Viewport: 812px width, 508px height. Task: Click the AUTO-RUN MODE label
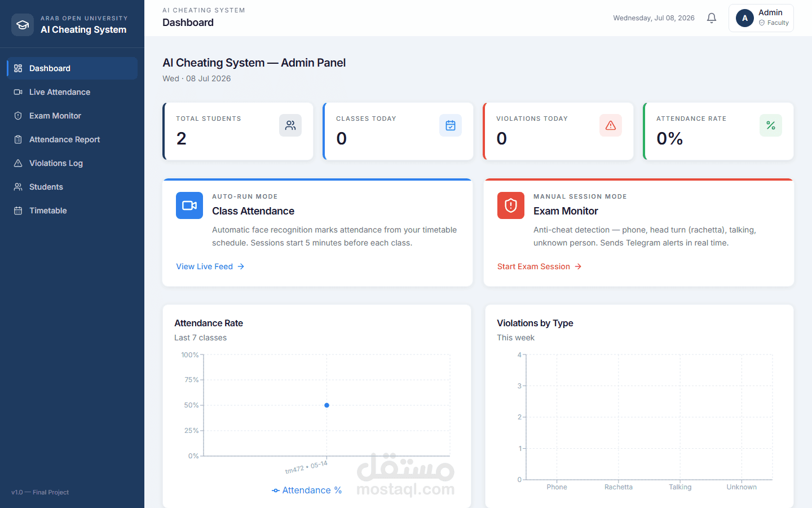[245, 196]
